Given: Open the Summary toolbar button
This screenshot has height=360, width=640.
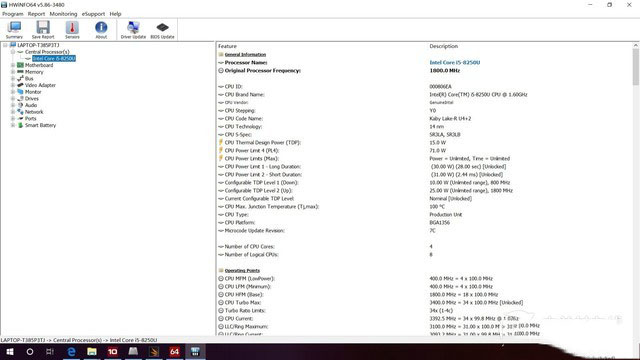Looking at the screenshot, I should coord(14,30).
